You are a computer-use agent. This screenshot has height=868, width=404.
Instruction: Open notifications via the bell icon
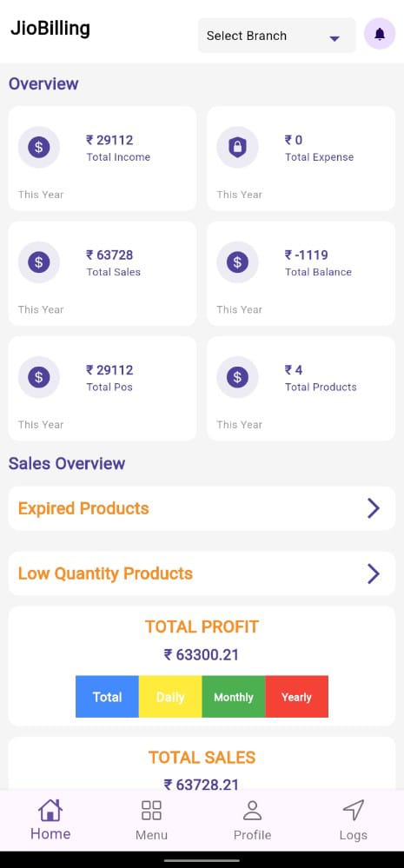click(380, 35)
